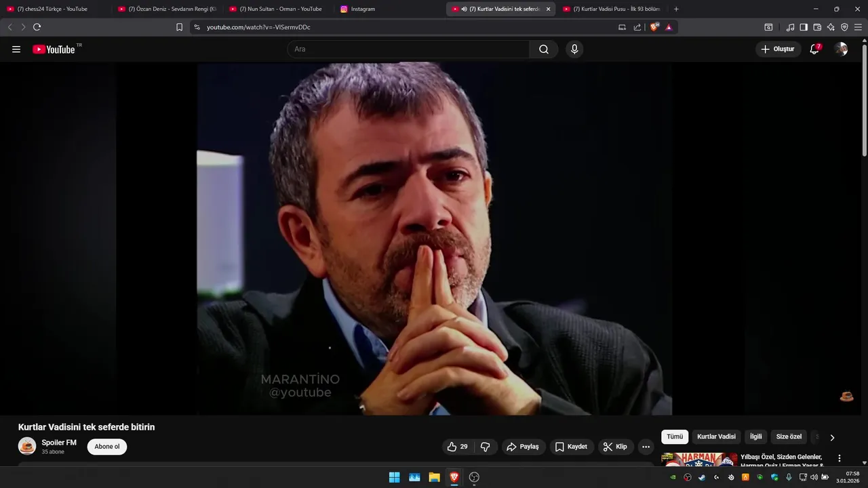
Task: Click the video player to pause
Action: pyautogui.click(x=434, y=239)
